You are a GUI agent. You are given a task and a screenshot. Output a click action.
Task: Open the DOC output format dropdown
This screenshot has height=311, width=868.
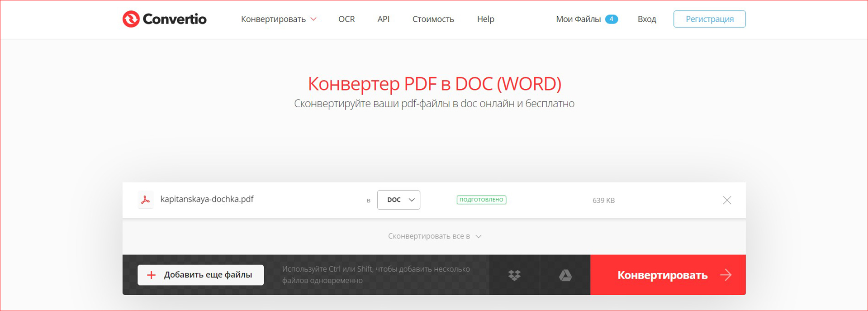point(398,200)
